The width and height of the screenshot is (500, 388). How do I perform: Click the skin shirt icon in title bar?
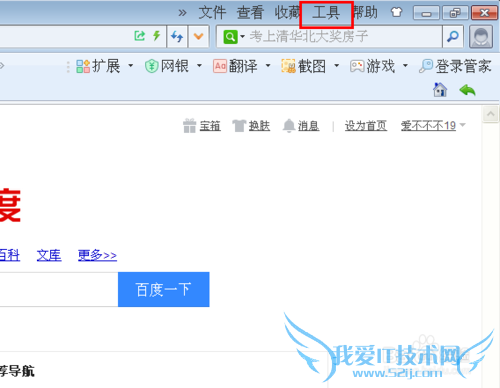point(396,13)
